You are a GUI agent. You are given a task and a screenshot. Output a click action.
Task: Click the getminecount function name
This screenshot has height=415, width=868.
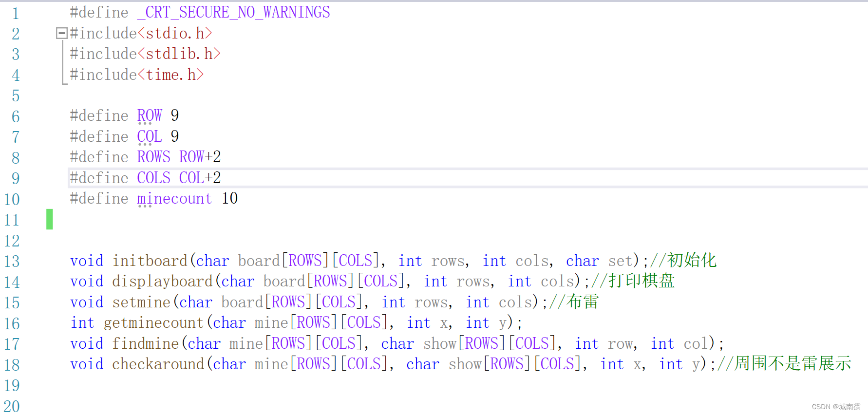(154, 322)
